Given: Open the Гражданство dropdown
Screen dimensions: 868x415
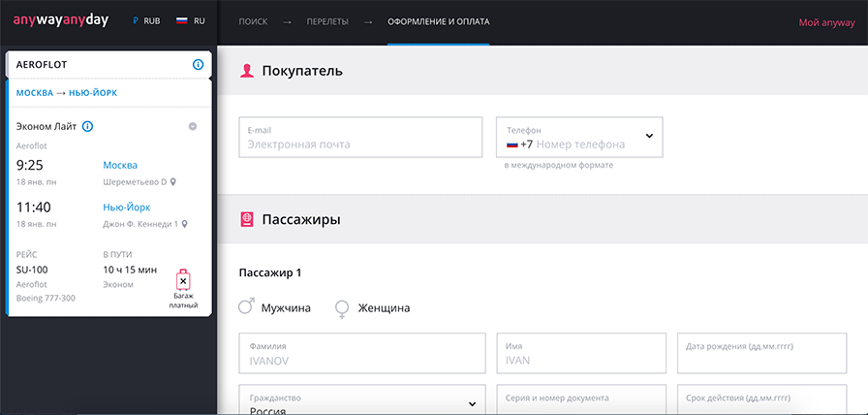Looking at the screenshot, I should [x=473, y=403].
